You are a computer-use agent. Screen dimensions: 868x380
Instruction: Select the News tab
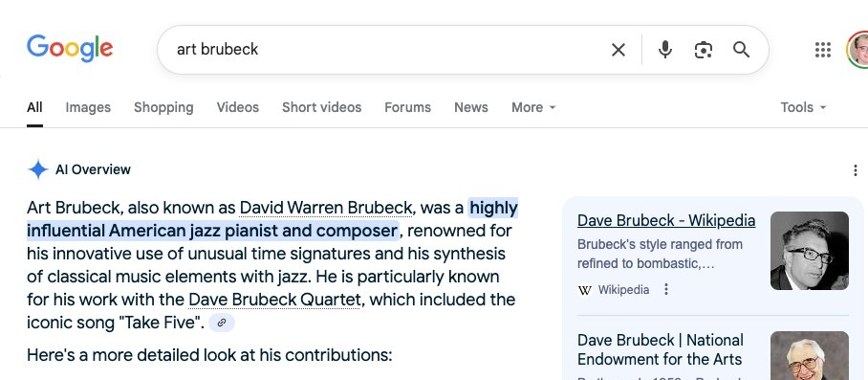471,107
